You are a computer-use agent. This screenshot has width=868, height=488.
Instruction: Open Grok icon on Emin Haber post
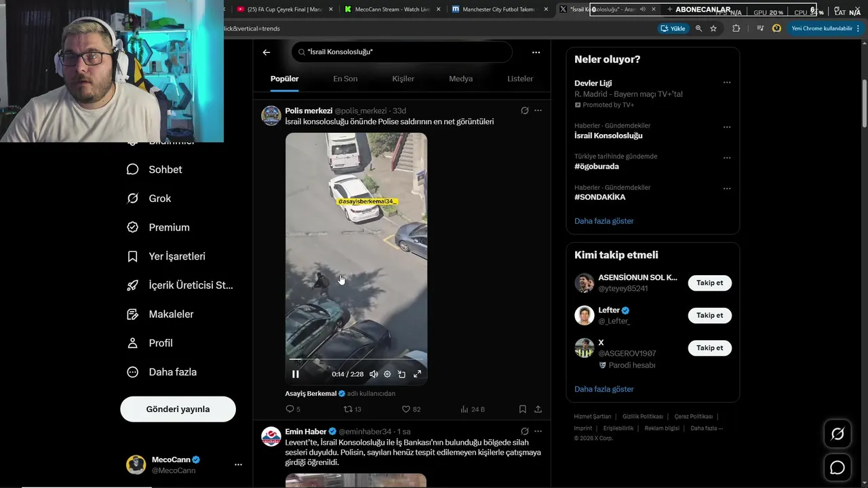pyautogui.click(x=525, y=431)
